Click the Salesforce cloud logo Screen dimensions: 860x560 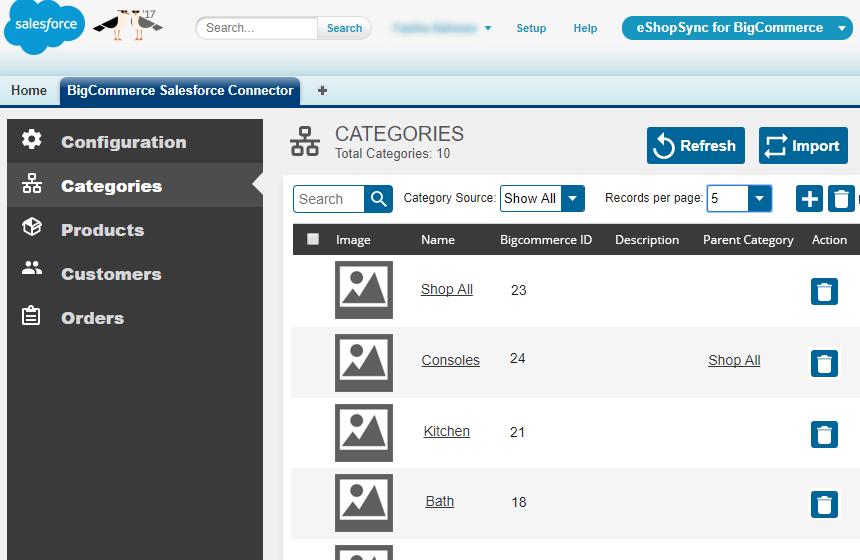tap(45, 27)
